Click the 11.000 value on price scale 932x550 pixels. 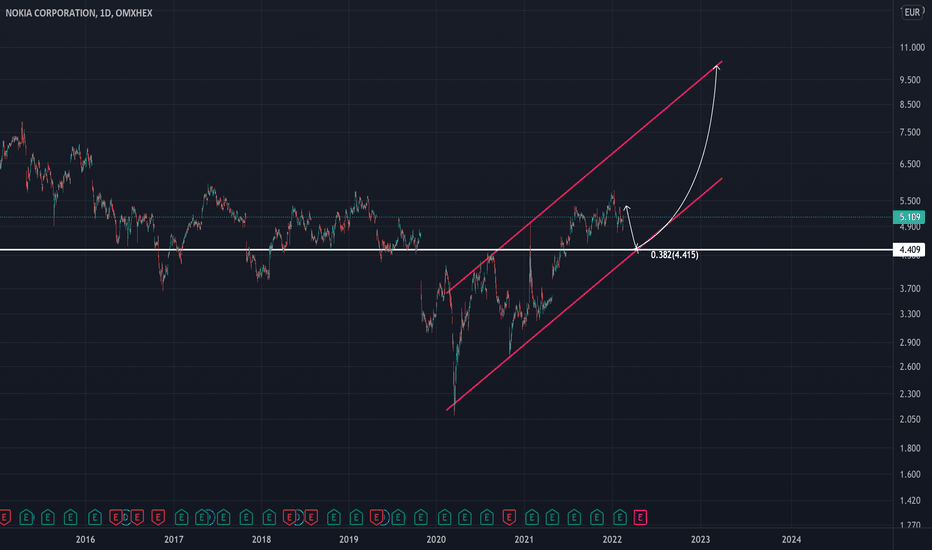tap(912, 48)
